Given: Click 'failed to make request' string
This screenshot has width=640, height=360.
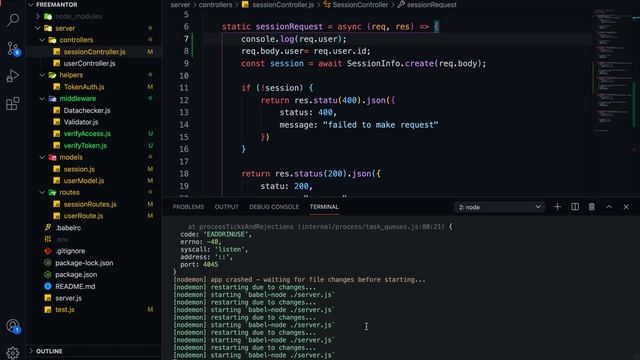Looking at the screenshot, I should point(380,125).
